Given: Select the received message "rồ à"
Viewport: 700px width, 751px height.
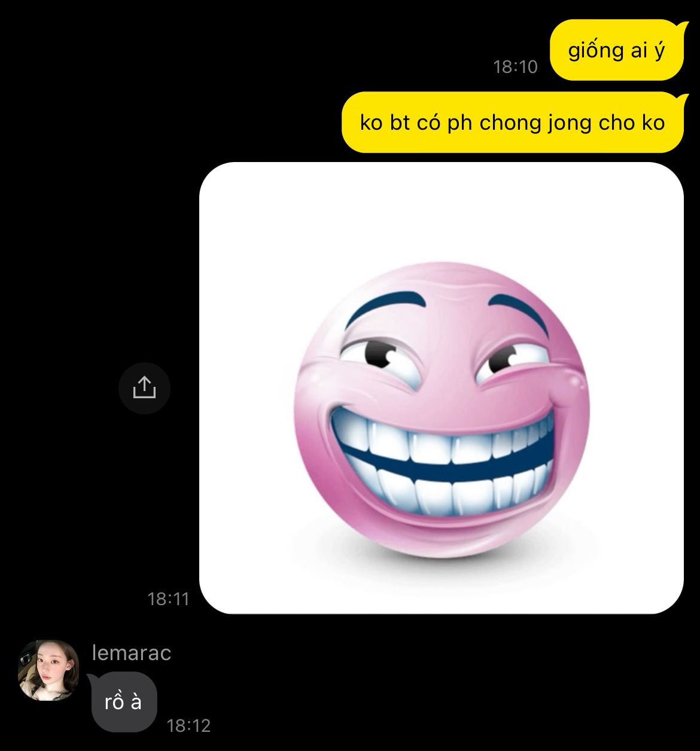Looking at the screenshot, I should [124, 702].
